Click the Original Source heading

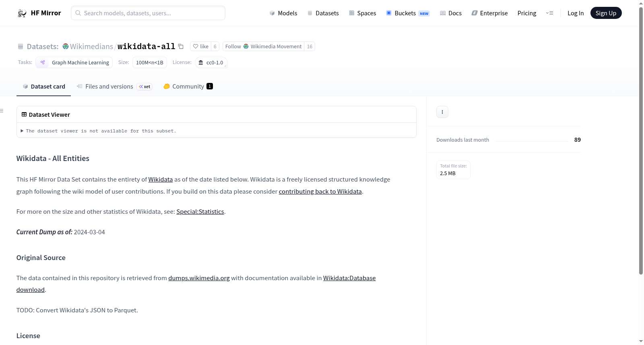41,258
